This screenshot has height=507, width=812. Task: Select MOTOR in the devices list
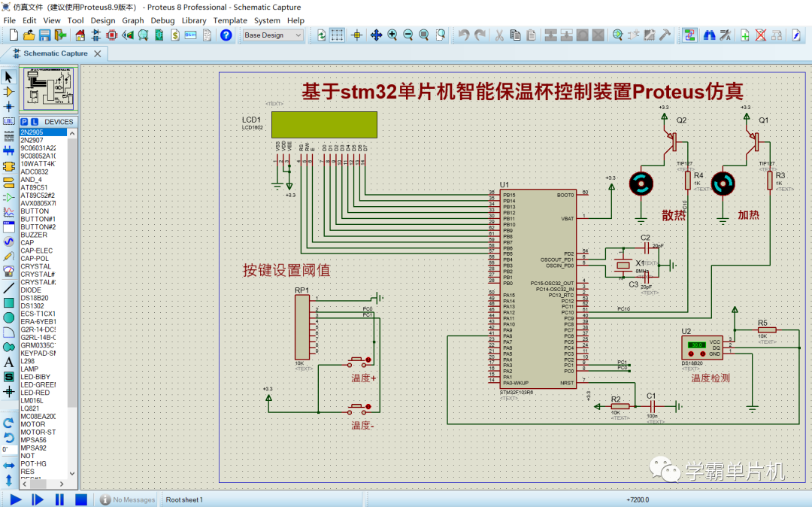click(x=44, y=424)
